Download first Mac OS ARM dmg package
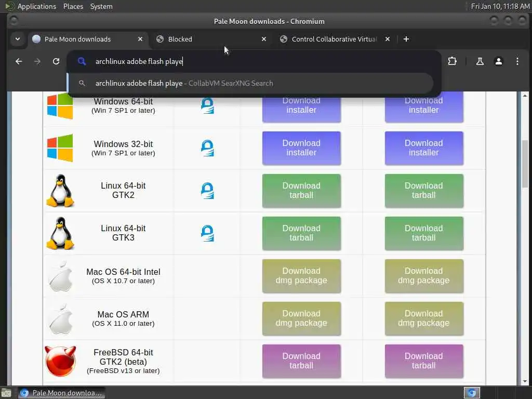This screenshot has height=399, width=532. tap(301, 318)
